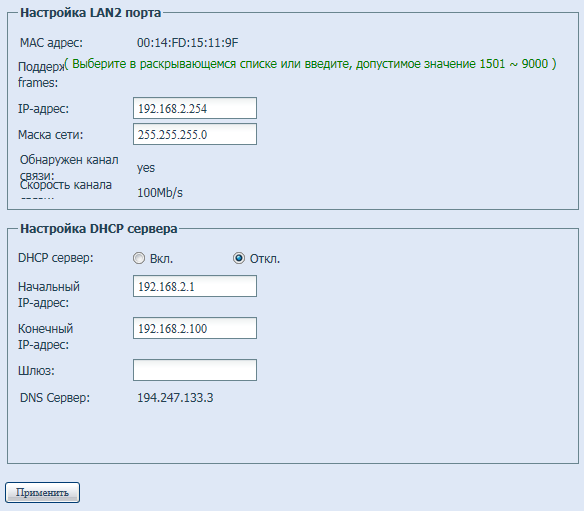Click the DNS server value 194.247.133.3
Image resolution: width=584 pixels, height=511 pixels.
pyautogui.click(x=175, y=398)
